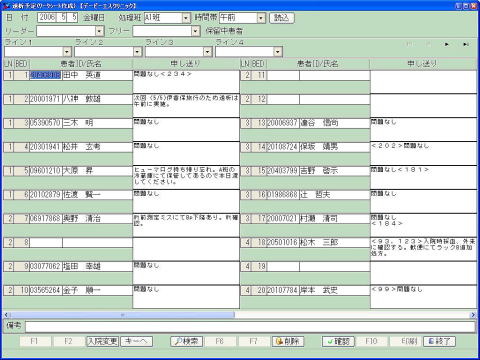Click the 検索 search button with magnifier icon
Viewport: 480px width, 360px height.
coord(186,341)
